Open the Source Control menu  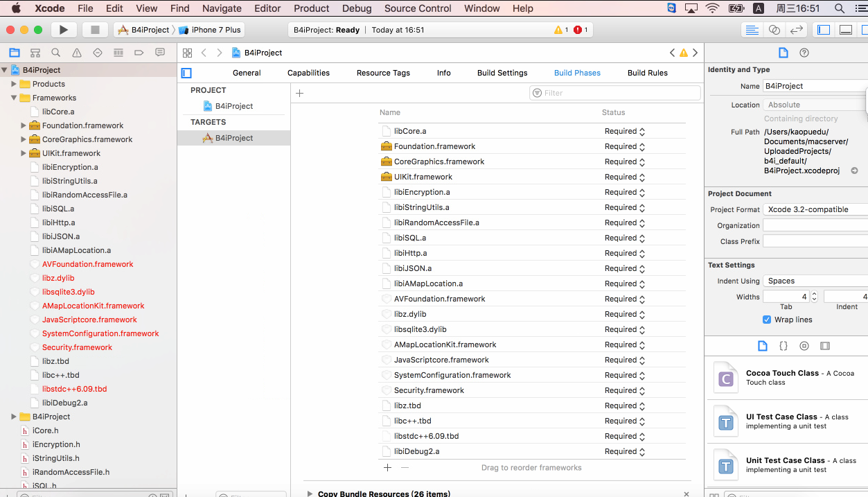point(417,8)
